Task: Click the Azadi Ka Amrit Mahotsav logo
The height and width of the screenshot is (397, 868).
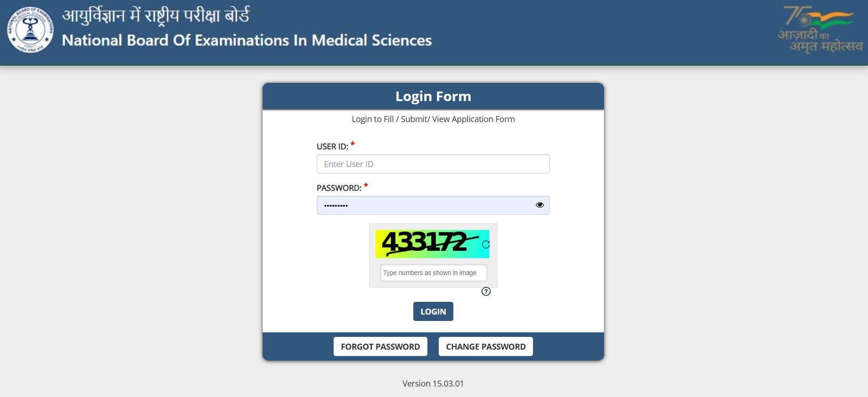Action: 820,30
